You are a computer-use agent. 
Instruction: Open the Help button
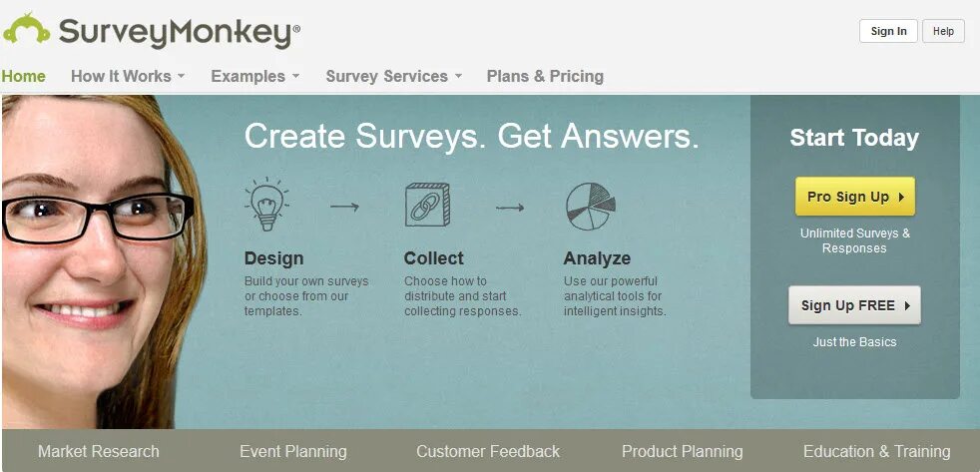(943, 31)
